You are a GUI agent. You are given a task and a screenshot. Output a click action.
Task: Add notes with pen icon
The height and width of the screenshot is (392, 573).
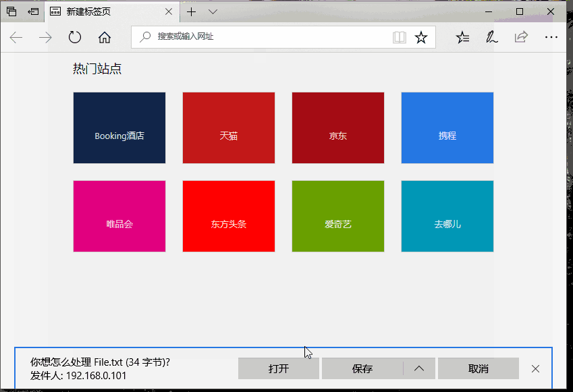coord(491,37)
